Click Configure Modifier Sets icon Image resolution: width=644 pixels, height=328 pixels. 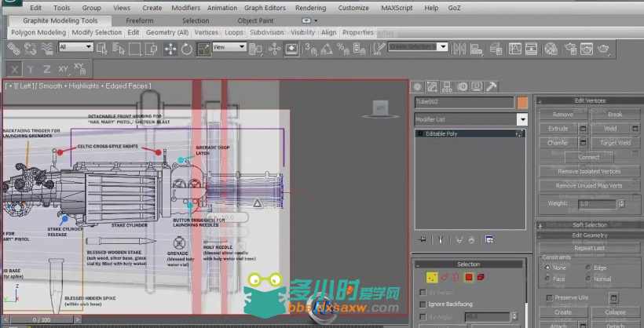[x=489, y=240]
